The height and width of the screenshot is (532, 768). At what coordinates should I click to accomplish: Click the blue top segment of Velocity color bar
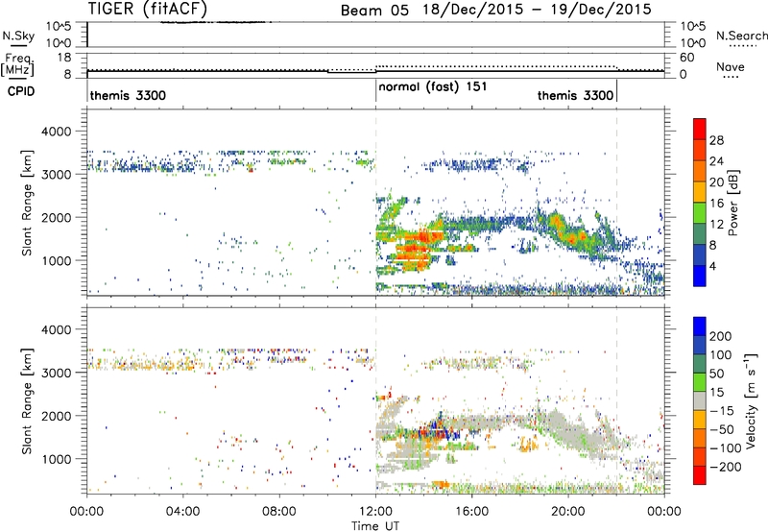pyautogui.click(x=700, y=326)
